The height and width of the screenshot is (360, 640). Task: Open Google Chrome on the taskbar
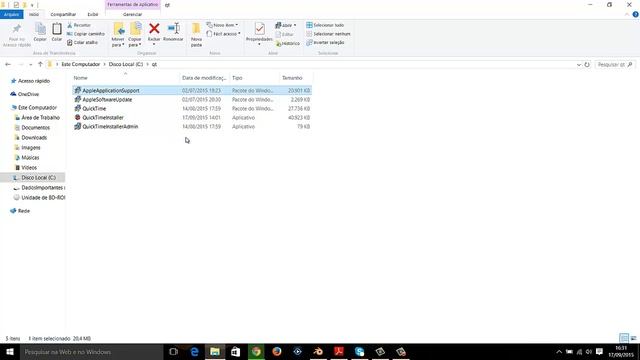pyautogui.click(x=256, y=351)
